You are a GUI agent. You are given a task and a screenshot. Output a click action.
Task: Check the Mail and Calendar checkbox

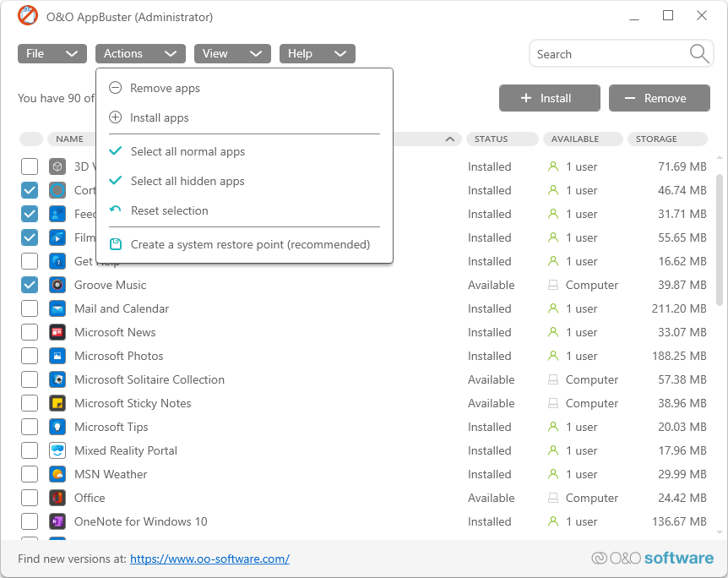pyautogui.click(x=30, y=308)
